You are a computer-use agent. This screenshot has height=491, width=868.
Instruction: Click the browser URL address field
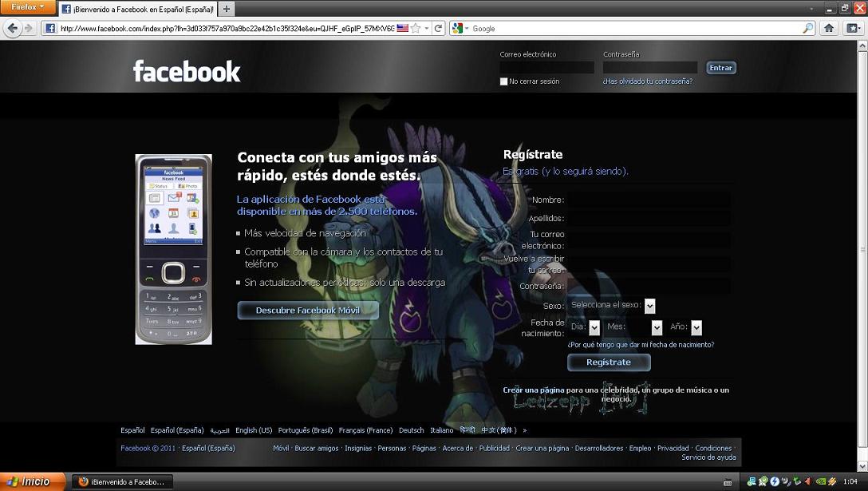click(227, 28)
